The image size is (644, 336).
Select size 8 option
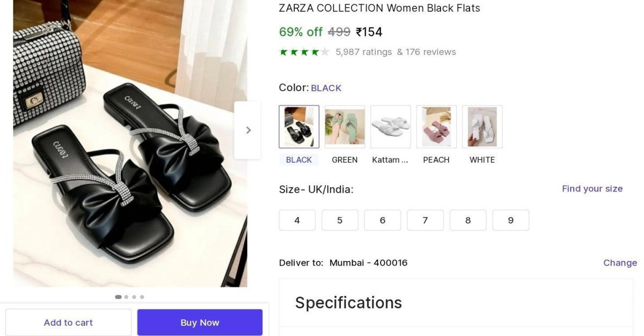(468, 220)
